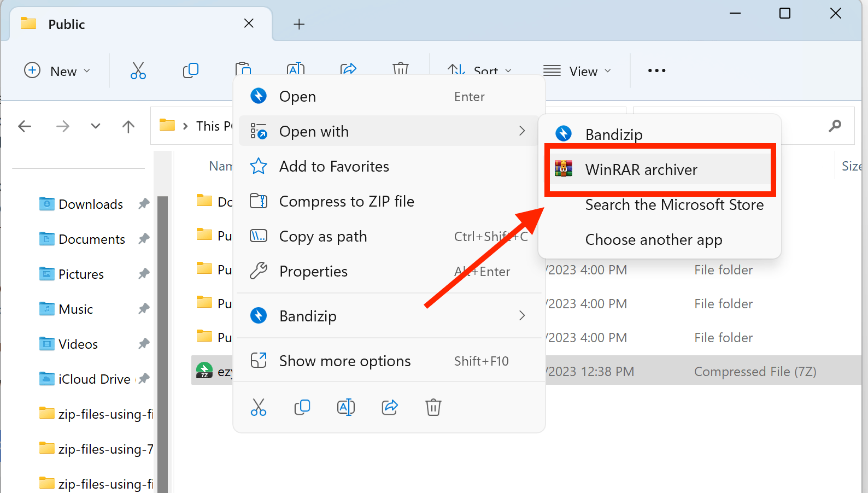Click the pin icon next to Music

pos(144,309)
